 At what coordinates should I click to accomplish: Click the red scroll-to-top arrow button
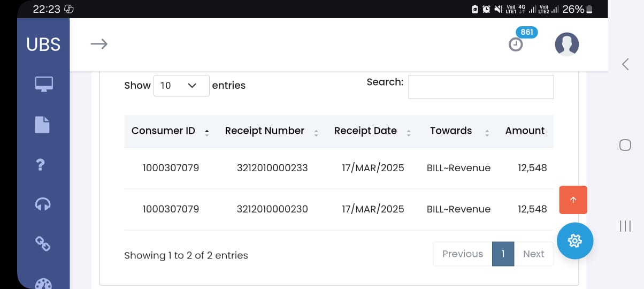pyautogui.click(x=573, y=200)
